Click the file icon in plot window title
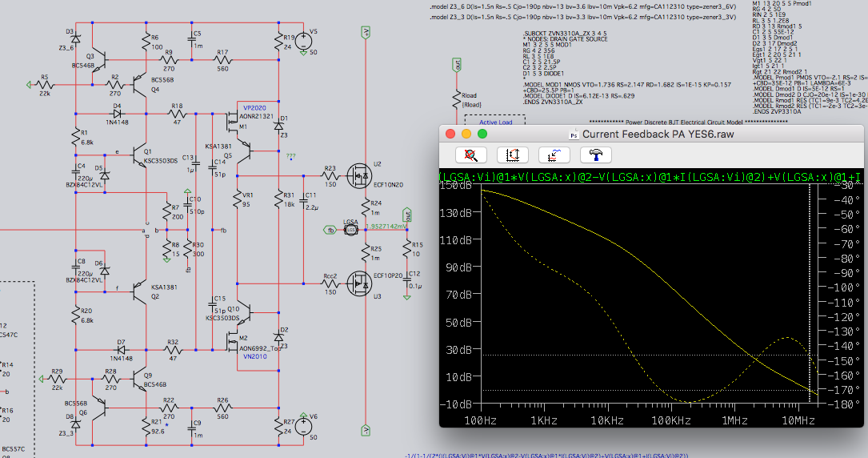This screenshot has height=458, width=868. point(573,134)
